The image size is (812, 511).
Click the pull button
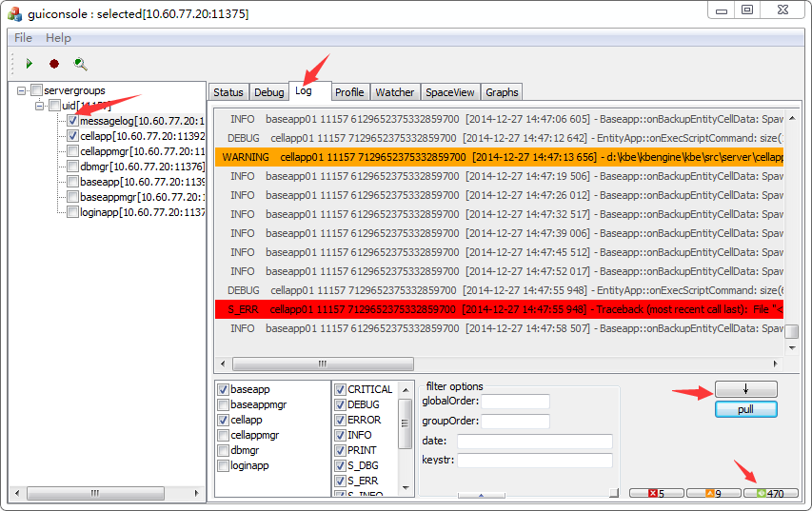pos(745,409)
